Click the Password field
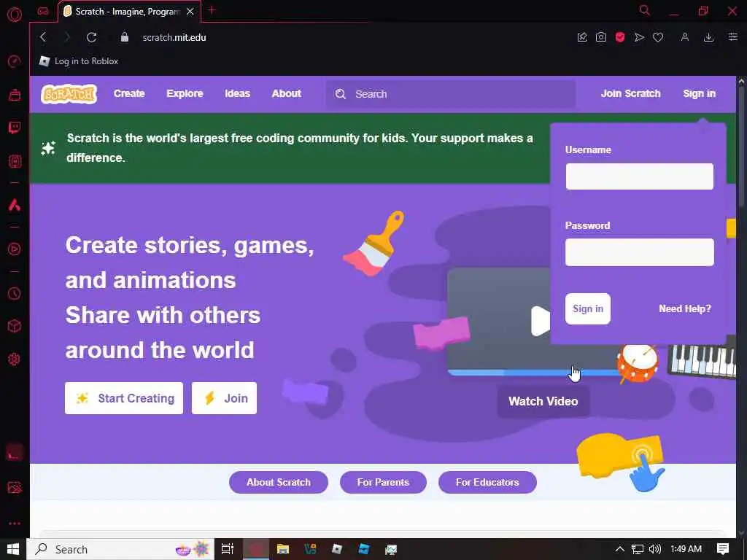This screenshot has width=747, height=560. (x=639, y=252)
